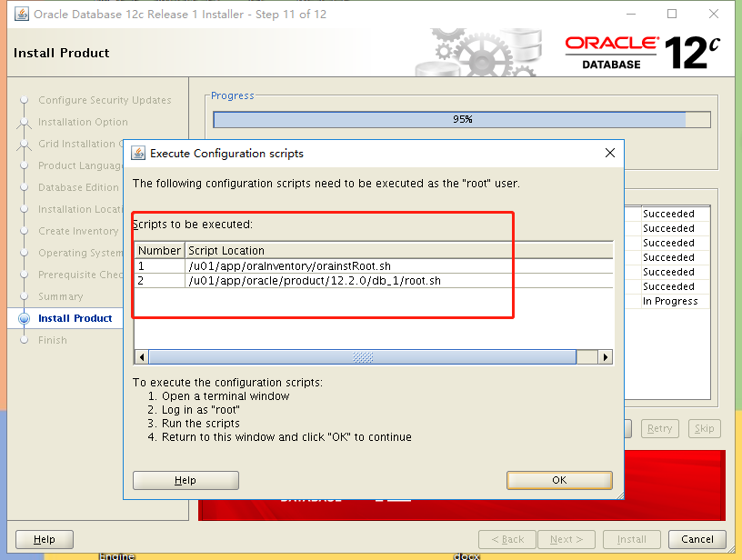Select Grid Installation step in sidebar

pyautogui.click(x=80, y=144)
